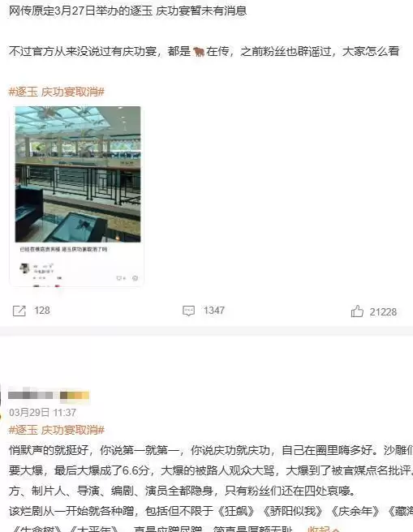Click the repost share icon
The image size is (413, 532).
point(19,311)
